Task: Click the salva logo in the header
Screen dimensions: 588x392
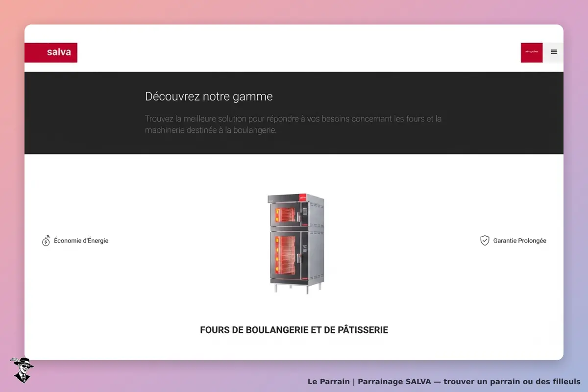Action: [51, 52]
